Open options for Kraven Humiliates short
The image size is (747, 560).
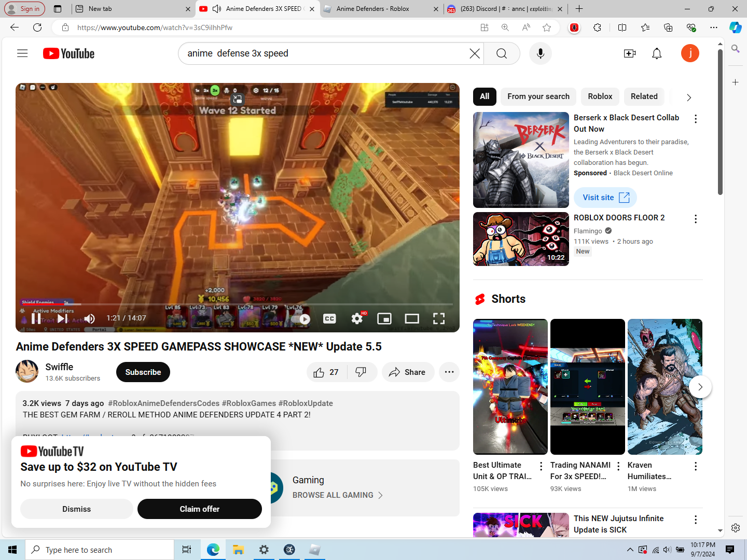coord(696,466)
